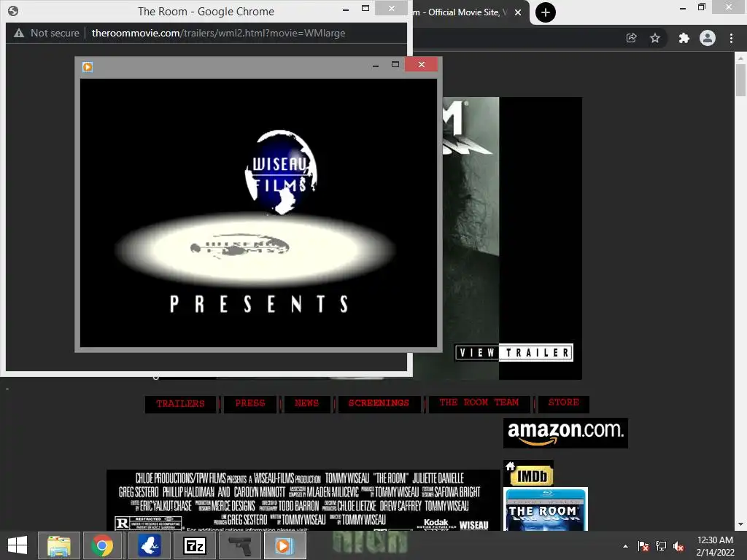Image resolution: width=747 pixels, height=560 pixels.
Task: Open the Trailers page link
Action: (x=180, y=404)
